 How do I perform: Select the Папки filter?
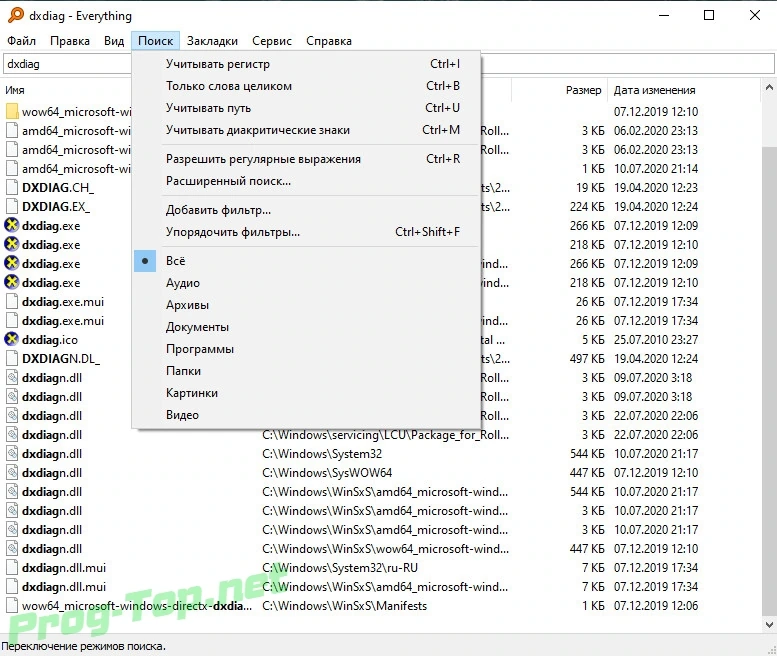pos(306,371)
